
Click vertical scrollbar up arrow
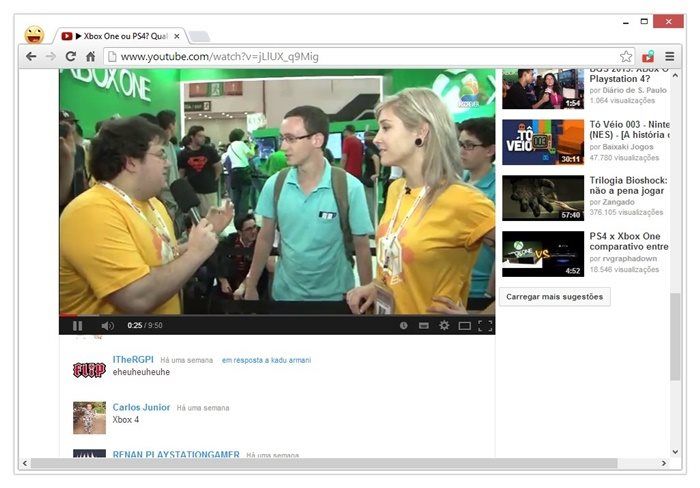click(675, 76)
